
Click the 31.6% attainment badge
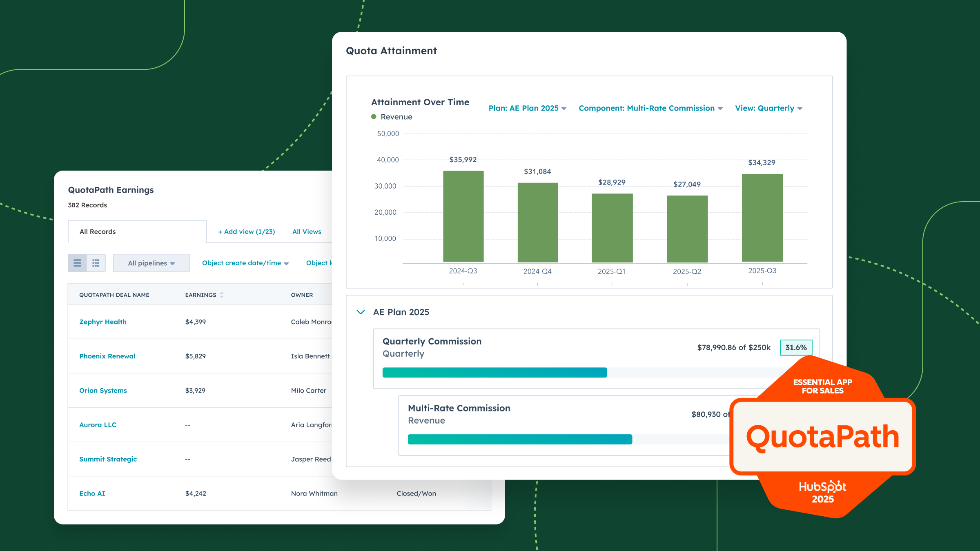click(796, 347)
